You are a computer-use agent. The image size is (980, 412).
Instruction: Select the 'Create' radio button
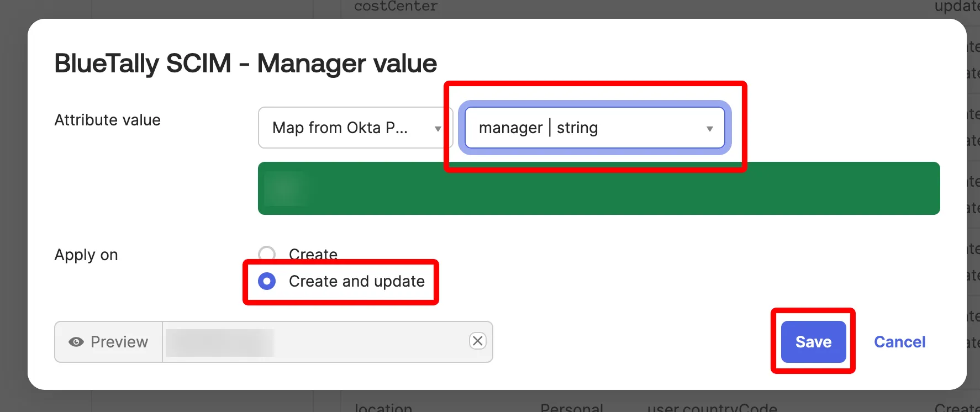point(267,254)
